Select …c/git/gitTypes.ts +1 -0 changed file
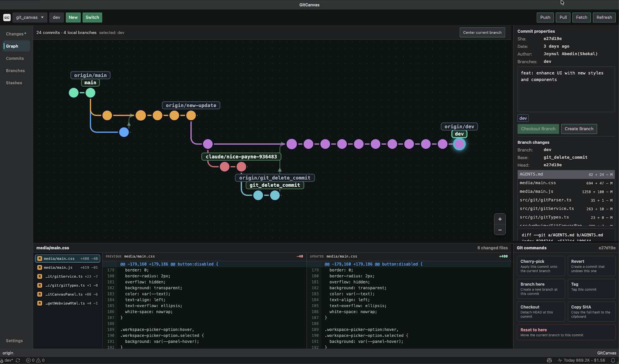Screen dimensions: 619x364 pos(68,285)
